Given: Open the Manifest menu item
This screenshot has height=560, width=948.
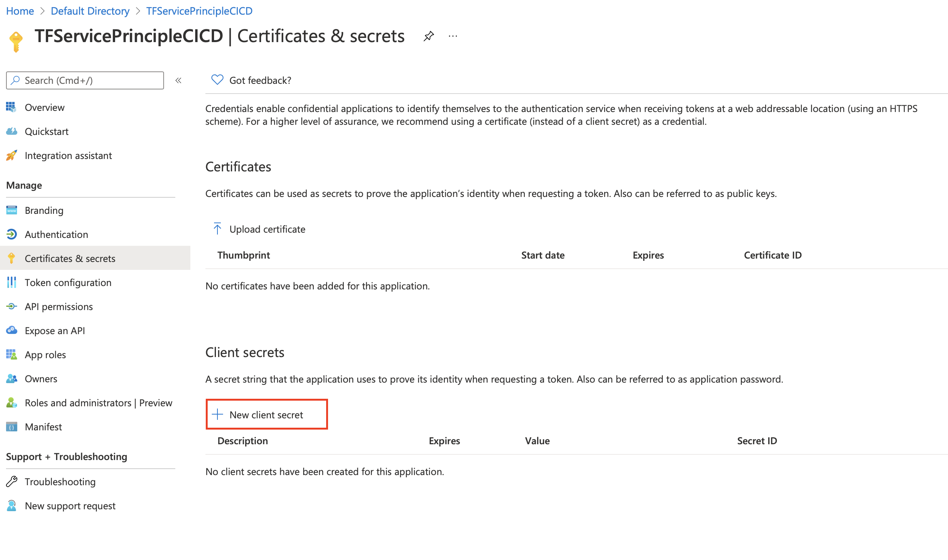Looking at the screenshot, I should tap(43, 427).
